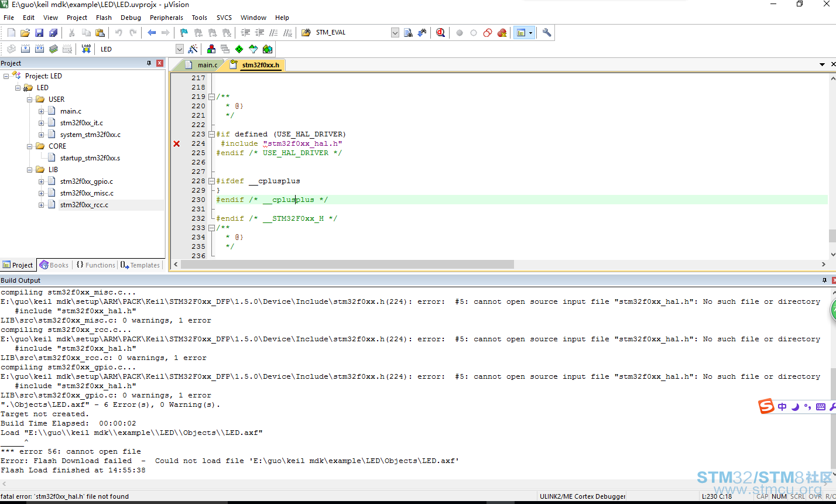
Task: Collapse the USER folder in project tree
Action: click(x=30, y=100)
